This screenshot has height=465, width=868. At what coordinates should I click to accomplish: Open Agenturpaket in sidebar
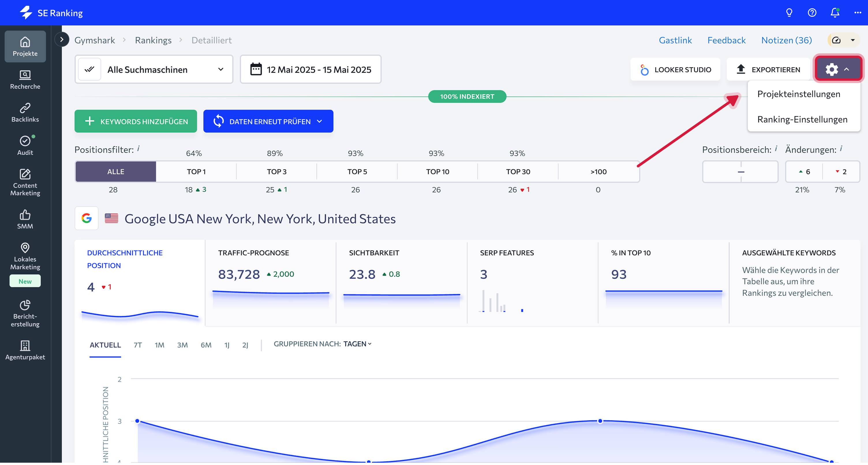(x=25, y=350)
